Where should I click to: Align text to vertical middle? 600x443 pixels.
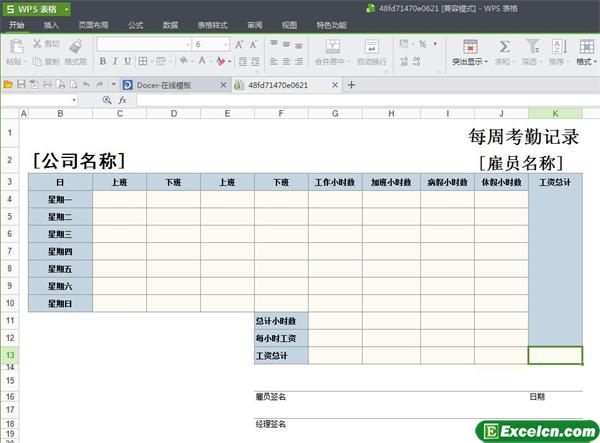[x=286, y=44]
